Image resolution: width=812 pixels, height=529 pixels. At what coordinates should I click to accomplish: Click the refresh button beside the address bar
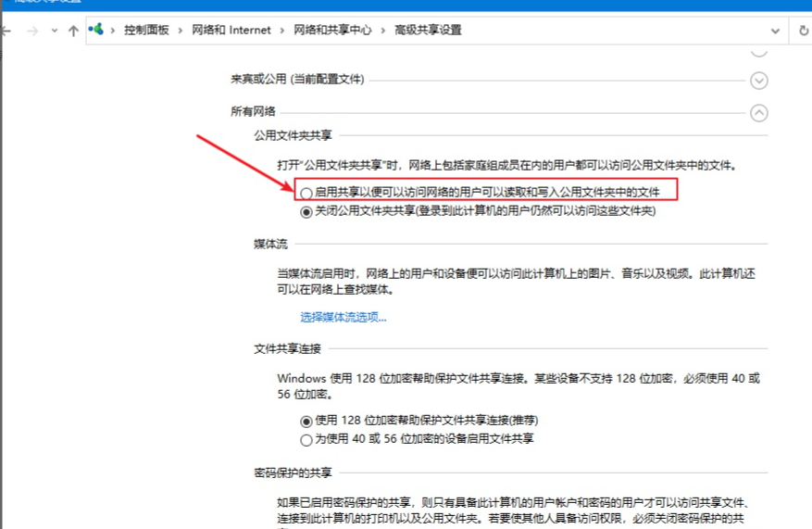tap(803, 31)
